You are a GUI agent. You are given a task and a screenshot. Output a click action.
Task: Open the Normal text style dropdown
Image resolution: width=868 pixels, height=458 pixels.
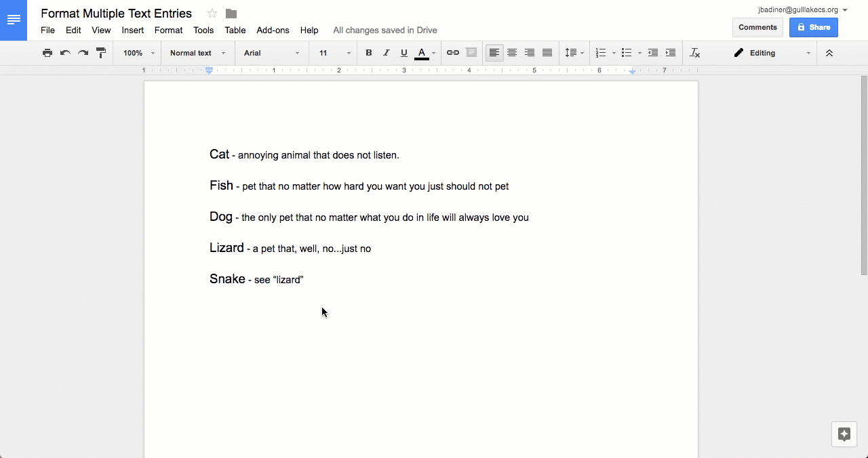(197, 53)
